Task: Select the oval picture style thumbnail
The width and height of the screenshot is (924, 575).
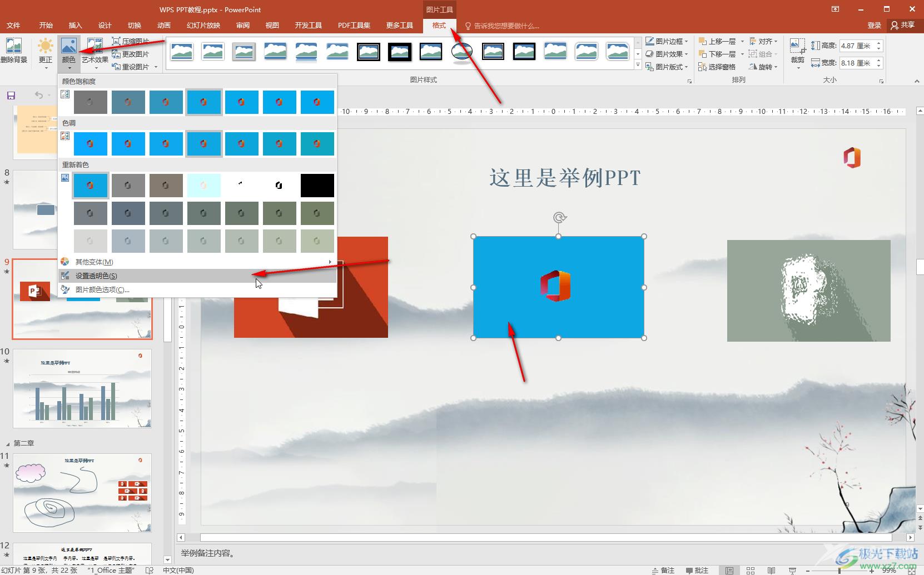Action: pos(462,52)
